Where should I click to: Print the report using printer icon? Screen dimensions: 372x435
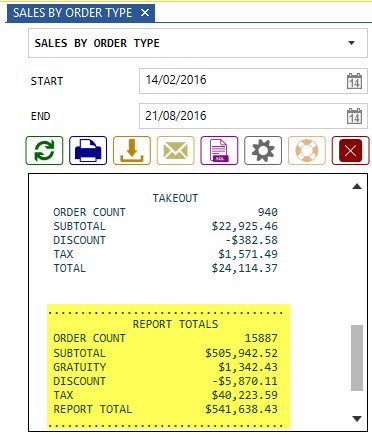88,151
